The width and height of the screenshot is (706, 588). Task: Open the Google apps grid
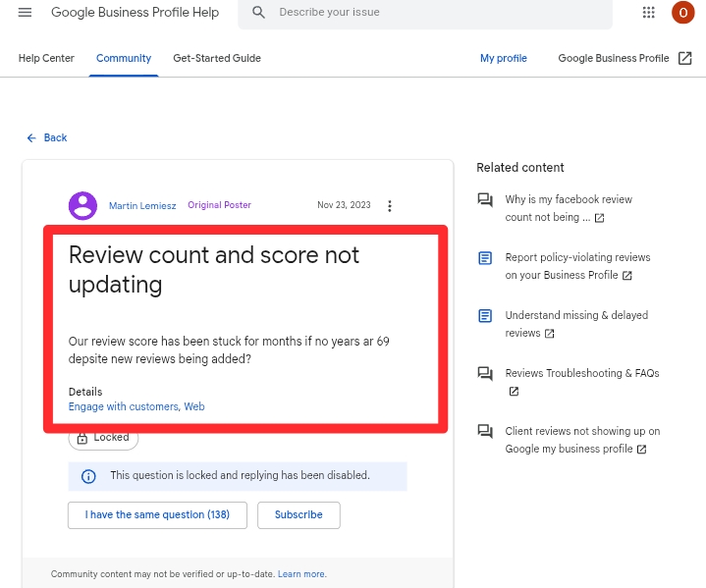(648, 12)
